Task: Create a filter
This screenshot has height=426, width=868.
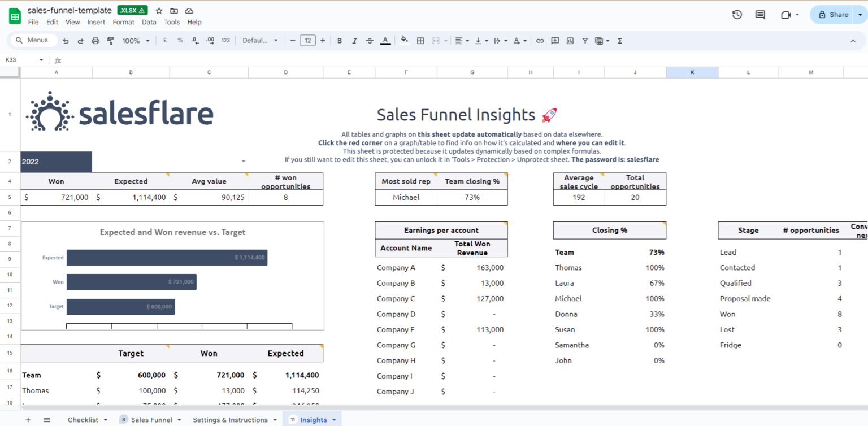Action: point(585,40)
